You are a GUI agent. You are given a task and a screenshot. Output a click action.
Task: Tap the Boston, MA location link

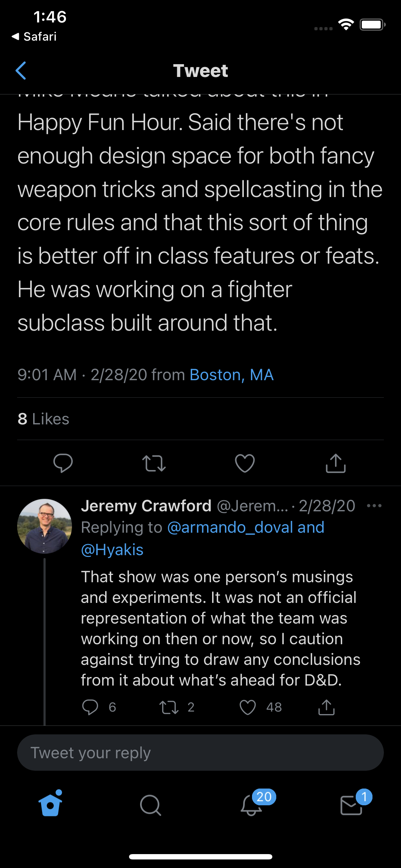(232, 375)
